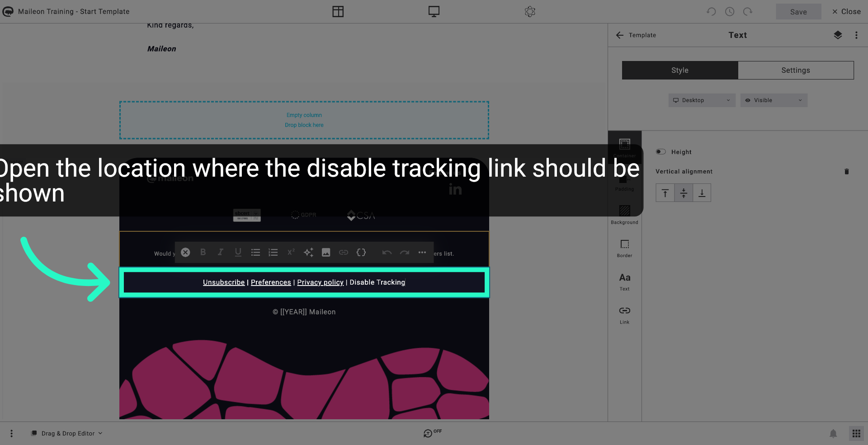The image size is (868, 445).
Task: Click the Unsubscribe link
Action: 224,282
